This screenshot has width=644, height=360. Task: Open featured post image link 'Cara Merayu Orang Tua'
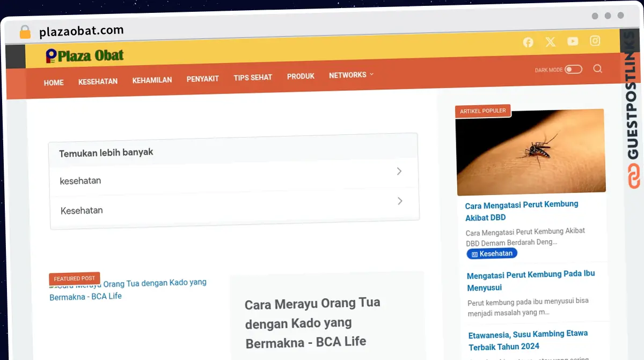128,289
